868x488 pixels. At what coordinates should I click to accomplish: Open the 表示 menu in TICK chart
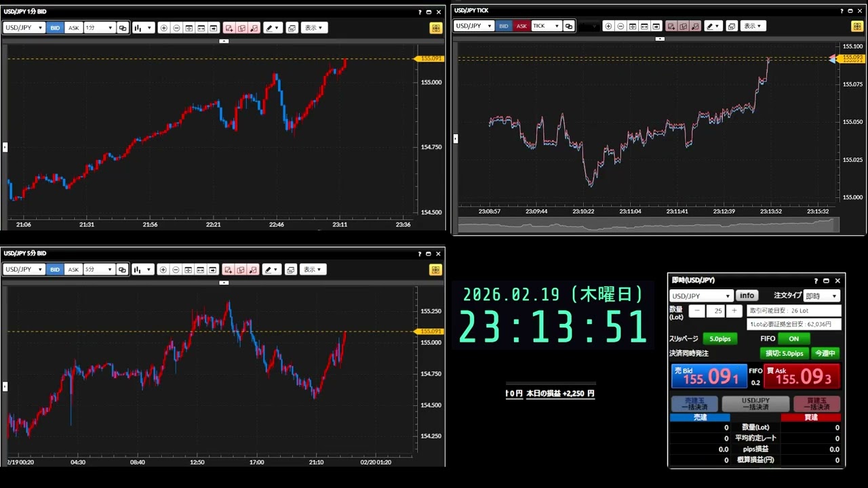point(753,26)
